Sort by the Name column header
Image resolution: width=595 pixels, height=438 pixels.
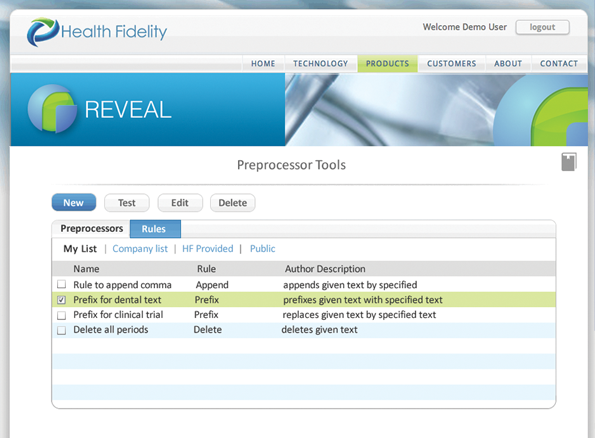tap(87, 269)
